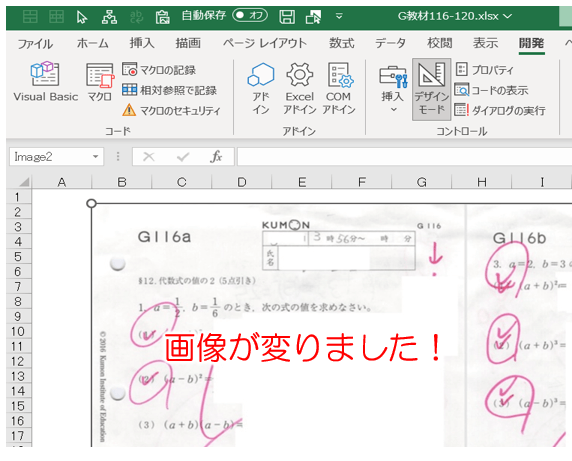Start マクロの記録
Viewport: 572px width, 461px height.
(x=159, y=70)
